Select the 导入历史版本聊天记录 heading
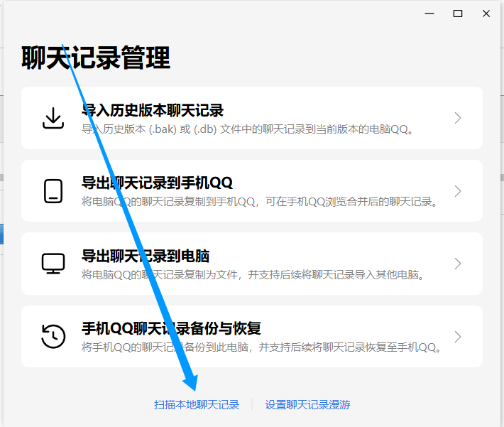 click(153, 110)
